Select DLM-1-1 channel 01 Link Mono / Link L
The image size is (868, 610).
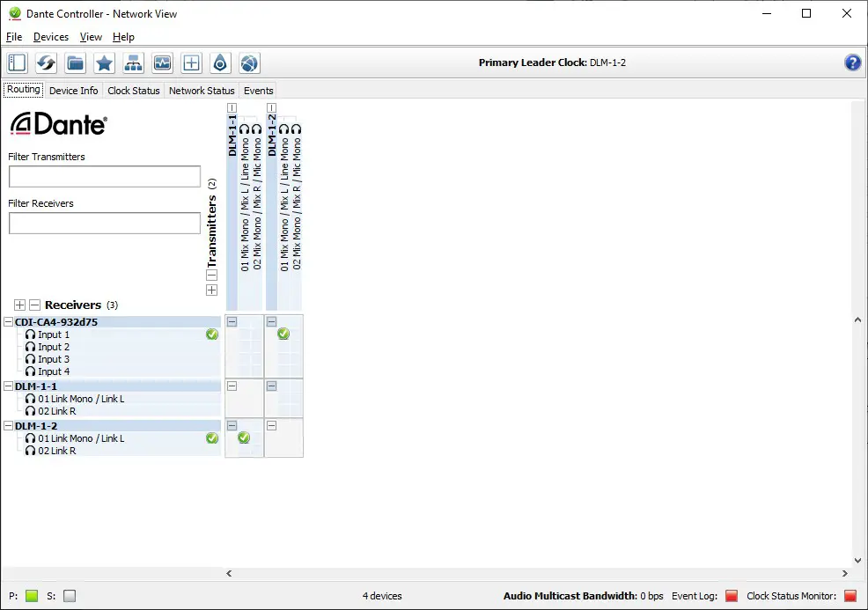81,399
